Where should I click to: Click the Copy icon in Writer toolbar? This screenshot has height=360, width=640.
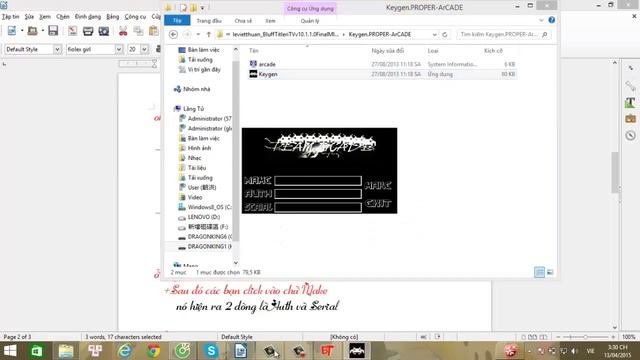pyautogui.click(x=138, y=31)
